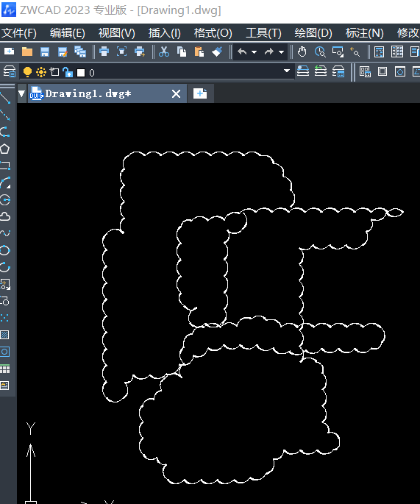Toggle layer 0 freeze sun icon
Screen dimensions: 420x504
[x=41, y=72]
